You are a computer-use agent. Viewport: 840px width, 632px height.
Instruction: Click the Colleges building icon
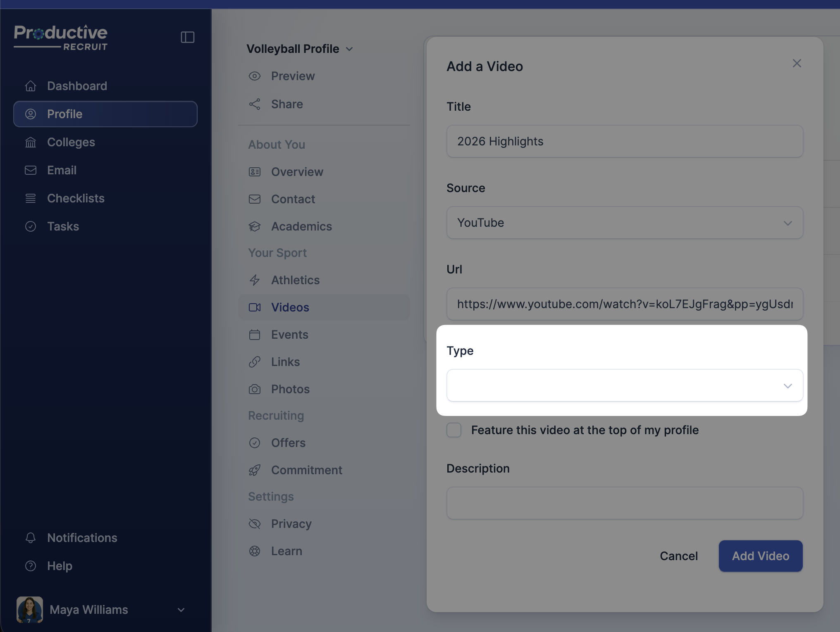pyautogui.click(x=31, y=142)
